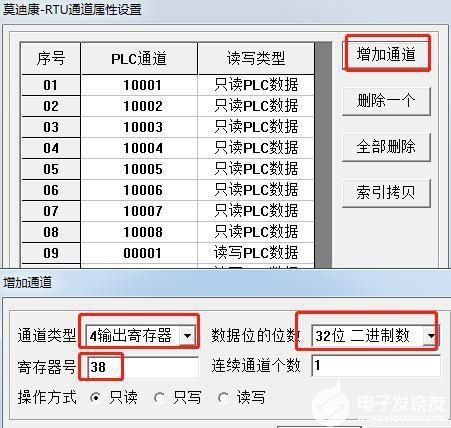Screen dimensions: 451x428
Task: Click the 32位 二进制数 combo box text
Action: point(363,335)
